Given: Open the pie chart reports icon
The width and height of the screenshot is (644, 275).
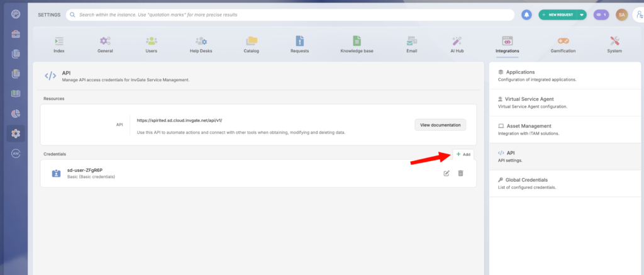Looking at the screenshot, I should click(x=16, y=113).
